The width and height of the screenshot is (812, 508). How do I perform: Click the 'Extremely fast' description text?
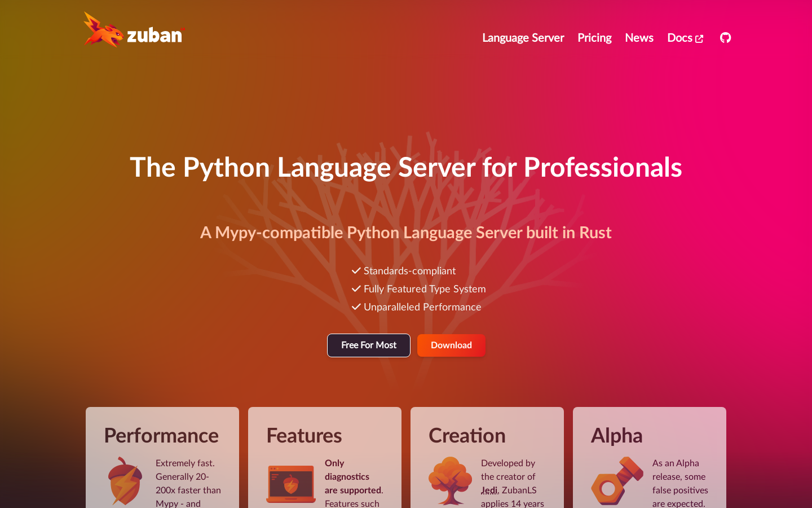185,463
